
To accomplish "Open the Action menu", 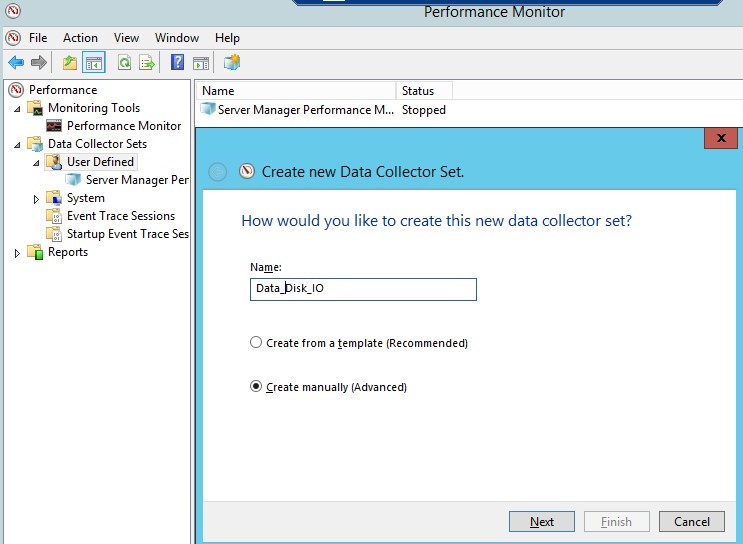I will (x=80, y=38).
